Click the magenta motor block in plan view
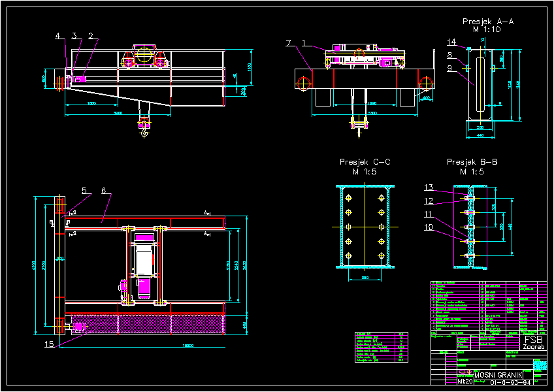 pos(143,286)
